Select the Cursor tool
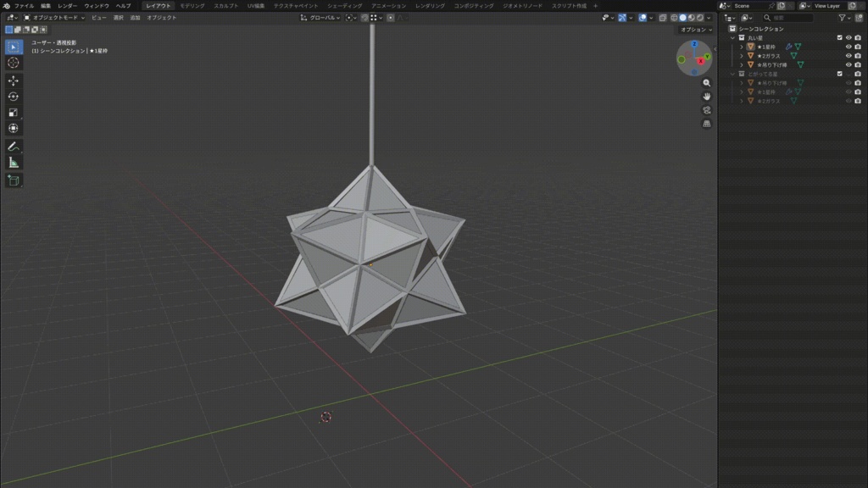This screenshot has width=868, height=488. pos(14,63)
